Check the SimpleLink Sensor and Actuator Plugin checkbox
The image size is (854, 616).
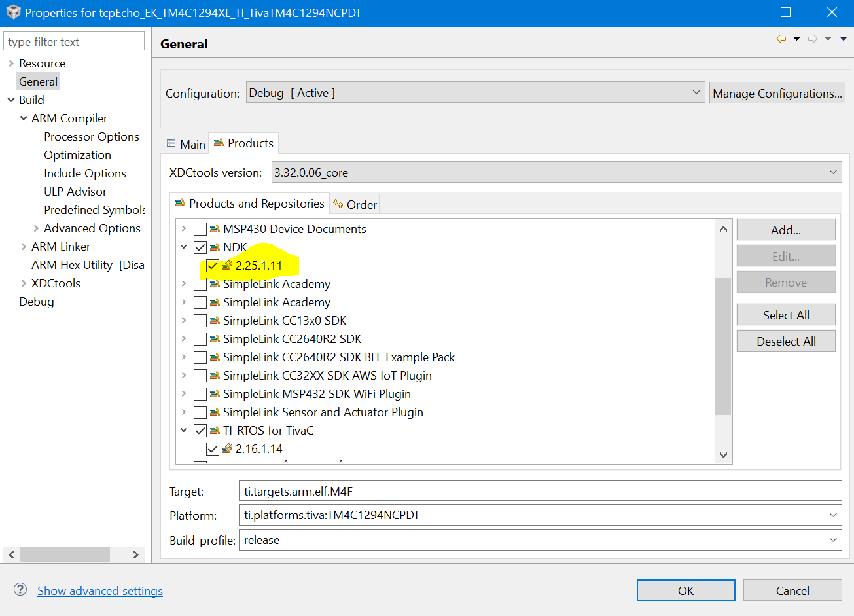click(200, 412)
